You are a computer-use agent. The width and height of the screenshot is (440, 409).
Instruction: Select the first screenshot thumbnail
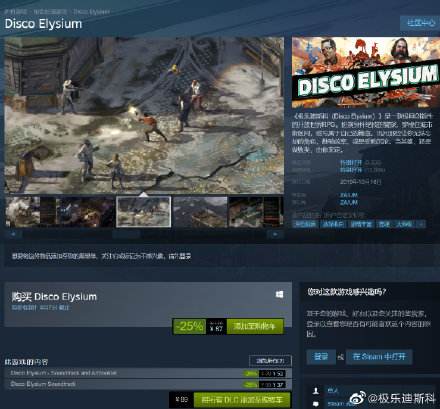click(33, 212)
